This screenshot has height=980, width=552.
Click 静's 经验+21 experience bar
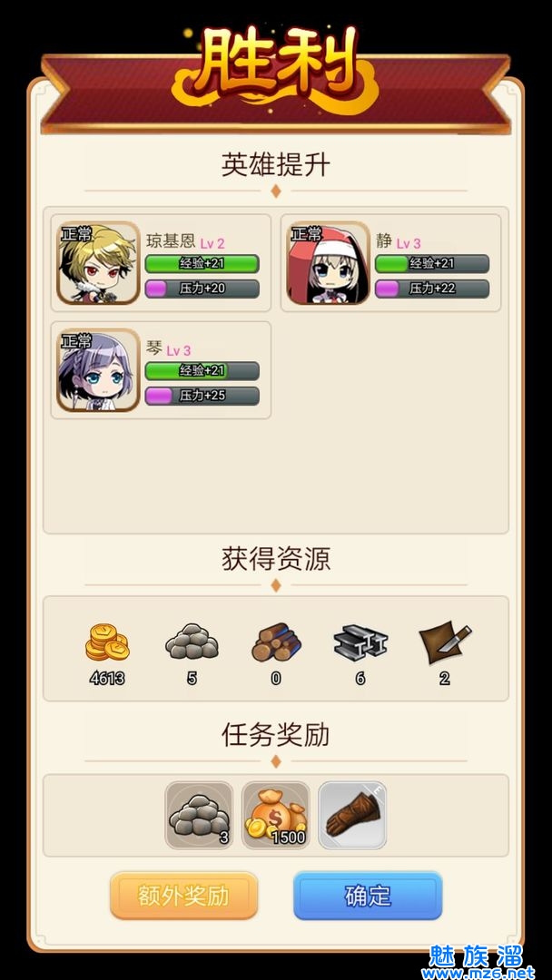432,264
